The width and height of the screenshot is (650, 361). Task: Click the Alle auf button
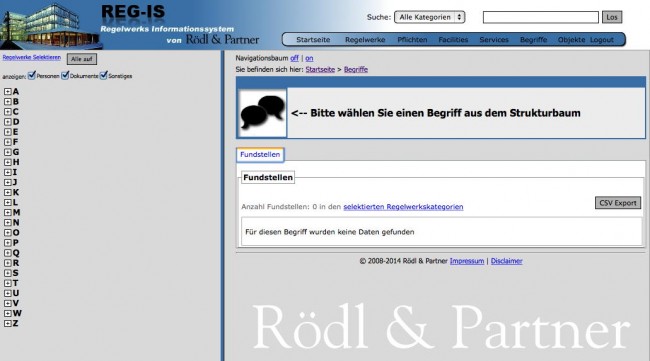82,59
